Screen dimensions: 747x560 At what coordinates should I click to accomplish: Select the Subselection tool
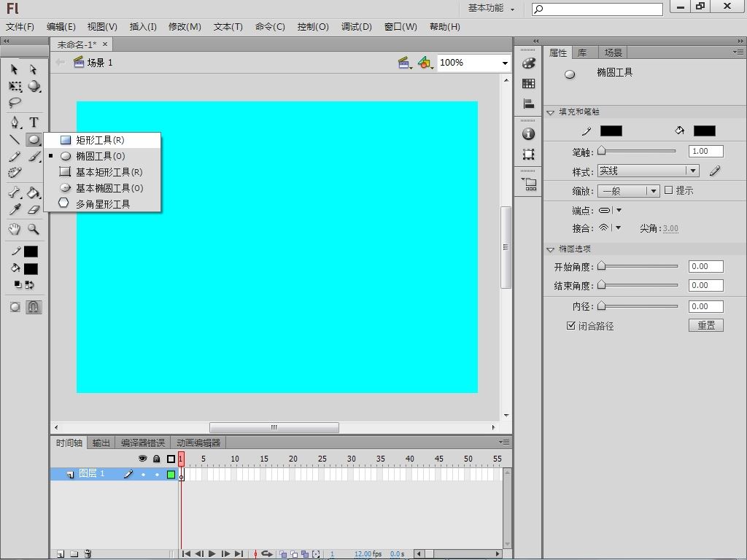pos(33,69)
